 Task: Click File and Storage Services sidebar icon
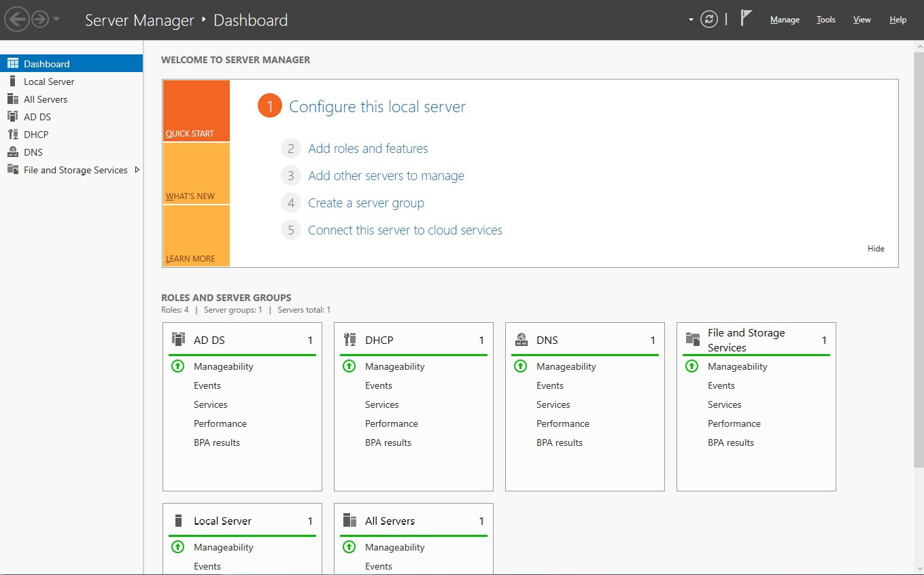[x=12, y=169]
